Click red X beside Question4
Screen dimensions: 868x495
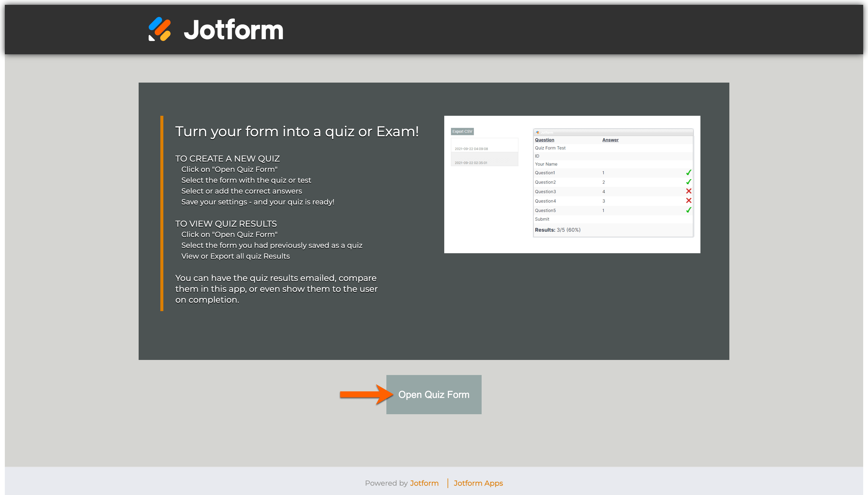(x=689, y=200)
